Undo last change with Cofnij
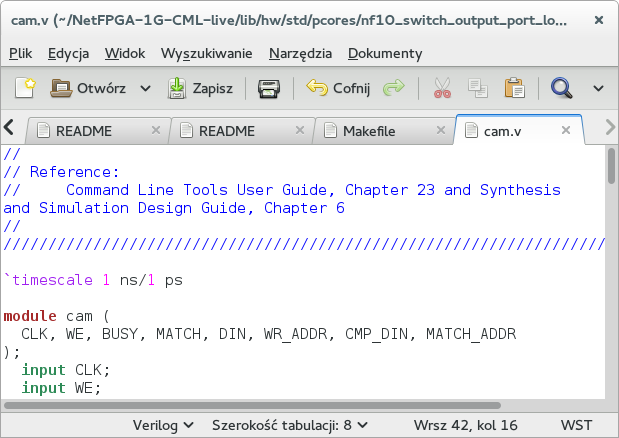This screenshot has height=438, width=619. (338, 88)
